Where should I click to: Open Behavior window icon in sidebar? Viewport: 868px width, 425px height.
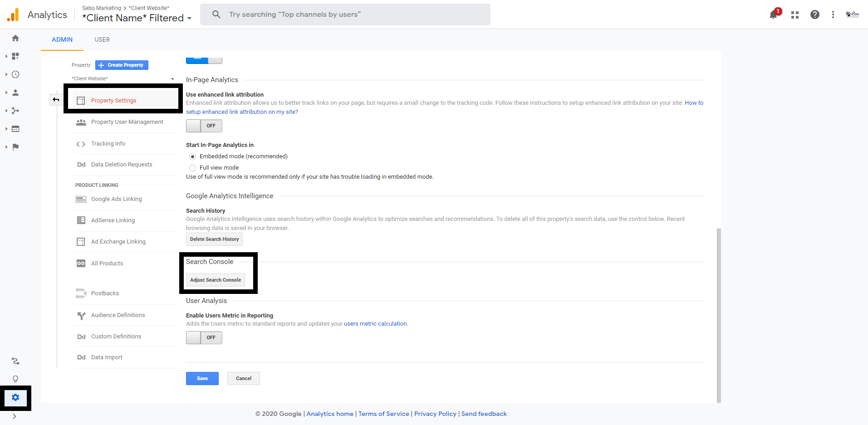(x=15, y=129)
